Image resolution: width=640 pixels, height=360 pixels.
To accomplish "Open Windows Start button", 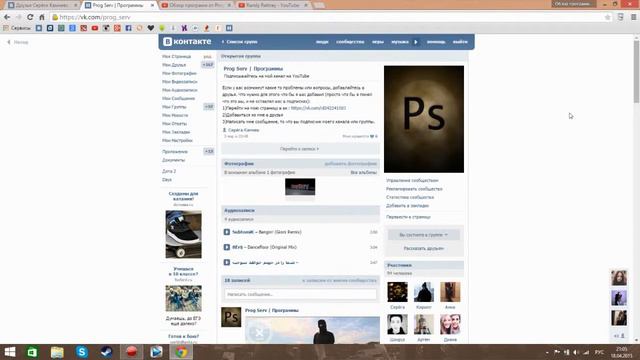I will 10,352.
